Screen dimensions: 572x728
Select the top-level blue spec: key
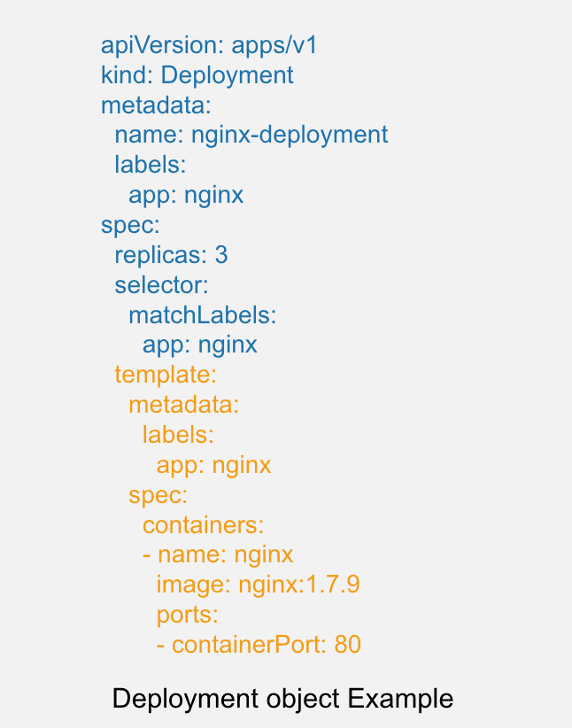click(130, 225)
